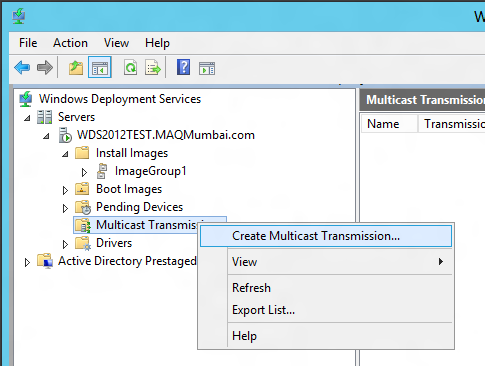Click the Servers node icon
Image resolution: width=485 pixels, height=366 pixels.
pos(44,117)
